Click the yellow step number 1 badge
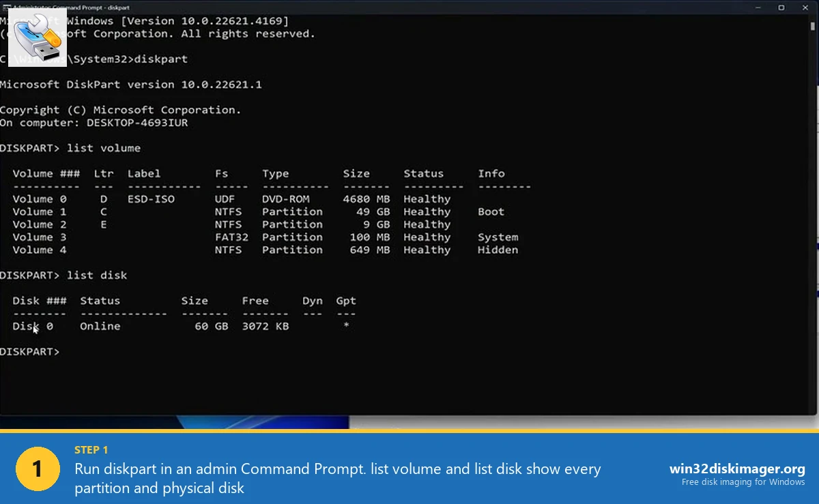Screen dimensions: 819x504 pyautogui.click(x=38, y=469)
